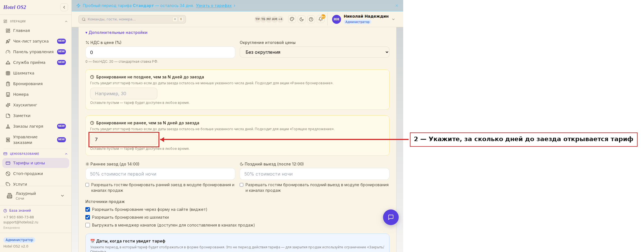
Task: Open the help question mark icon
Action: click(x=311, y=19)
